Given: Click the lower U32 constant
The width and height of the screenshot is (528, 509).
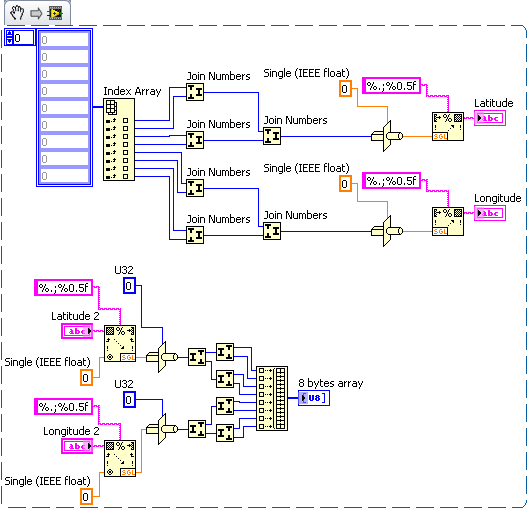Looking at the screenshot, I should [129, 400].
